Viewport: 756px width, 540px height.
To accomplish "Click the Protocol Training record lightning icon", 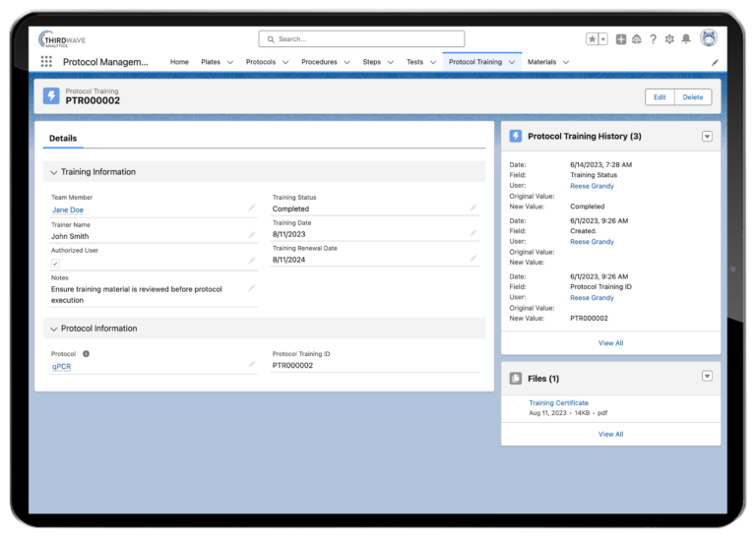I will click(51, 95).
